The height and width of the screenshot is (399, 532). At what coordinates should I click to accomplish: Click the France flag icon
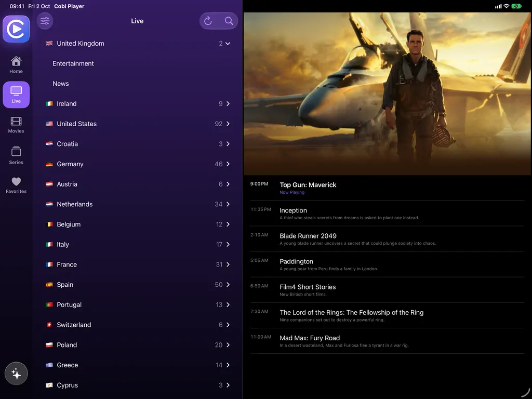click(49, 264)
